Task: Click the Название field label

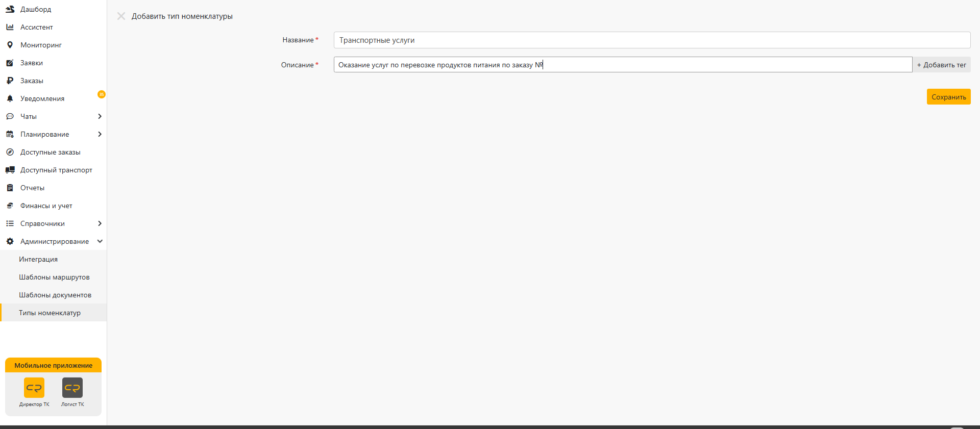Action: tap(298, 40)
